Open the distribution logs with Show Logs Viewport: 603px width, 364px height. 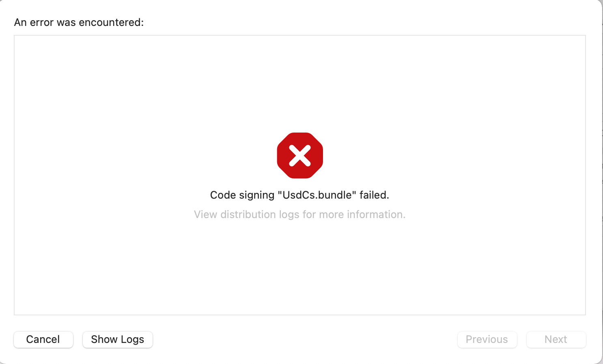pyautogui.click(x=118, y=339)
